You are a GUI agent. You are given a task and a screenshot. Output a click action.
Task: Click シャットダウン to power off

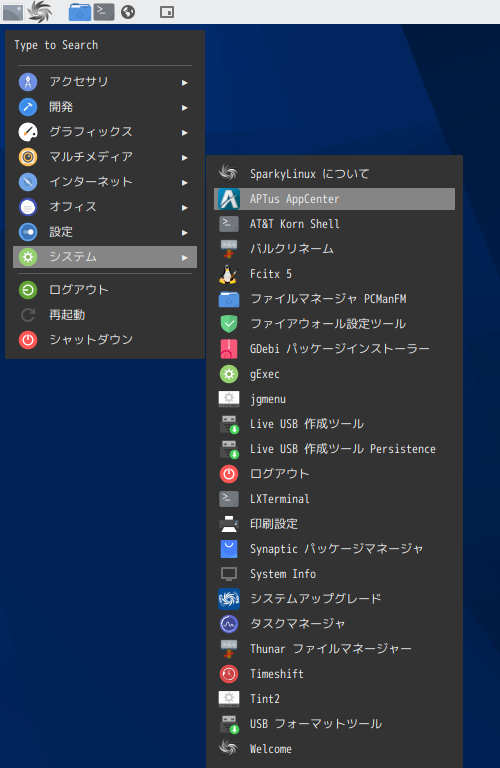105,340
